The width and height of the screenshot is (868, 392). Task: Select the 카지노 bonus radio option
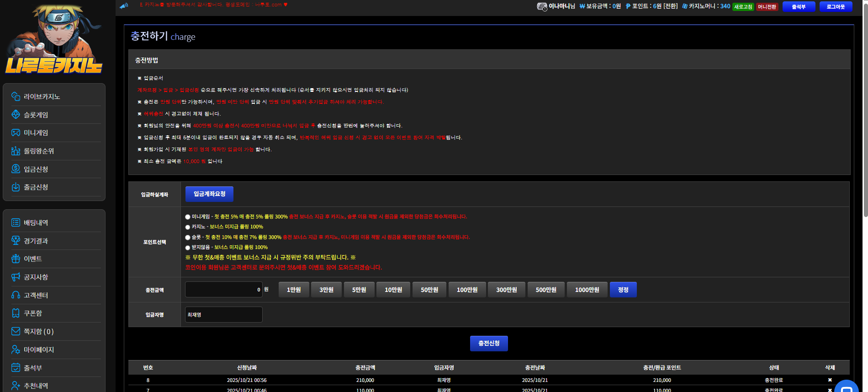(188, 227)
